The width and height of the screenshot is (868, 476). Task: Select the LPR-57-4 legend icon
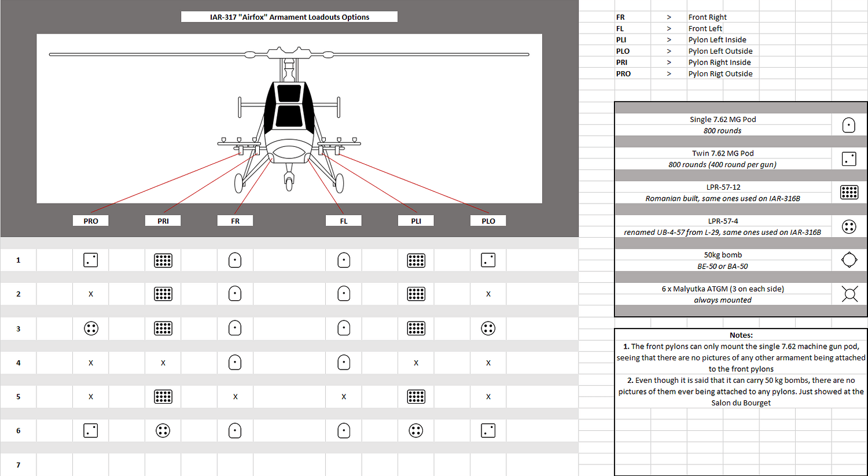[848, 227]
